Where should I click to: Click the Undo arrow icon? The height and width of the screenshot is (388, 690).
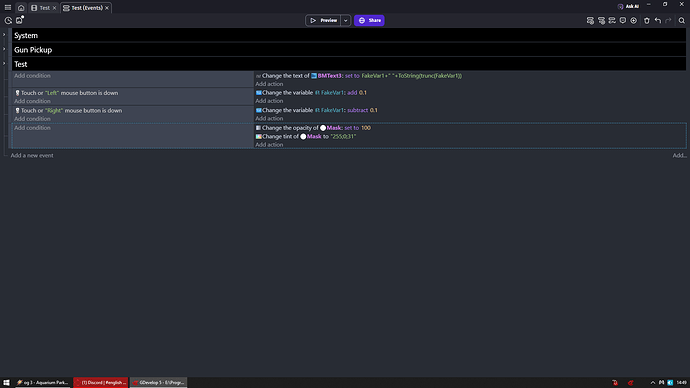coord(657,21)
